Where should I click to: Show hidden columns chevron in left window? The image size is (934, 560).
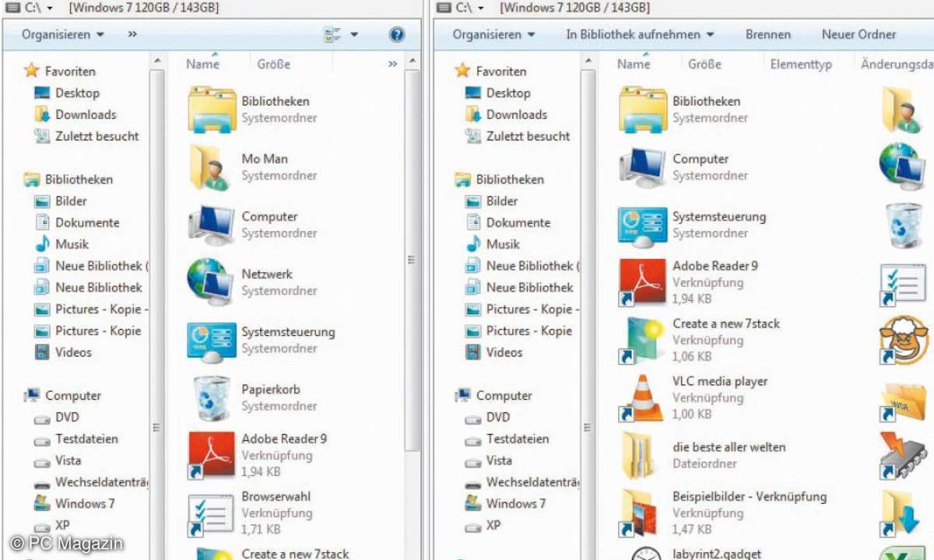coord(392,65)
